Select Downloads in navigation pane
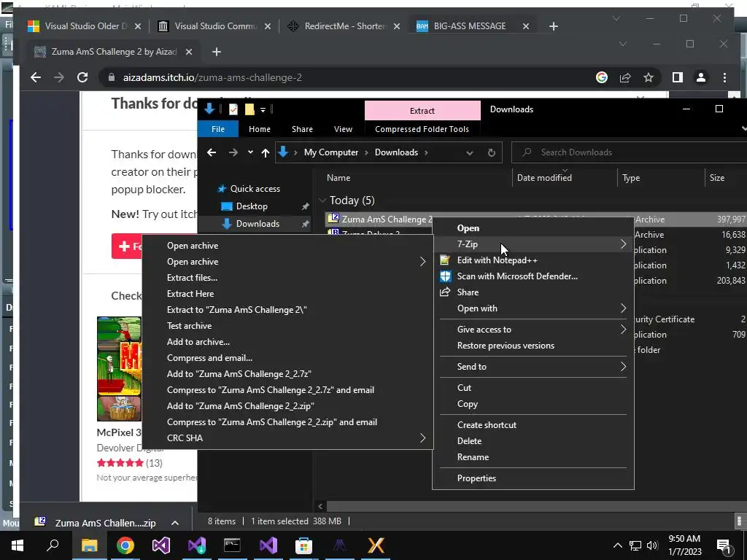This screenshot has height=560, width=747. point(258,224)
